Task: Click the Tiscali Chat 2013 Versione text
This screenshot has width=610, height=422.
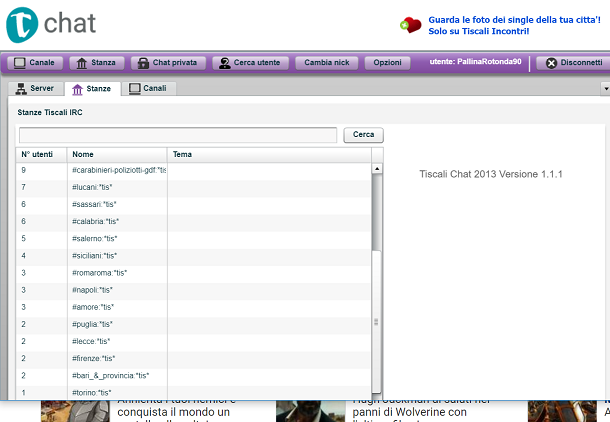Action: [491, 174]
